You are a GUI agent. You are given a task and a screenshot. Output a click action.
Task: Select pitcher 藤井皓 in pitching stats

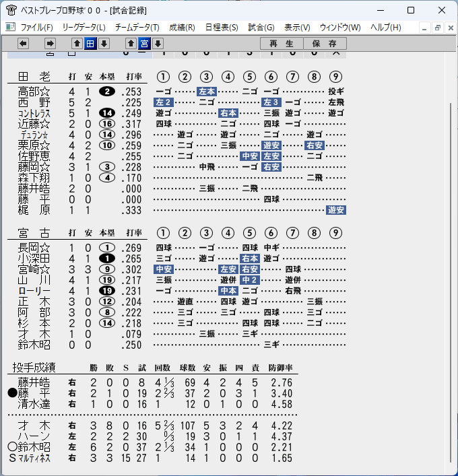tap(34, 383)
